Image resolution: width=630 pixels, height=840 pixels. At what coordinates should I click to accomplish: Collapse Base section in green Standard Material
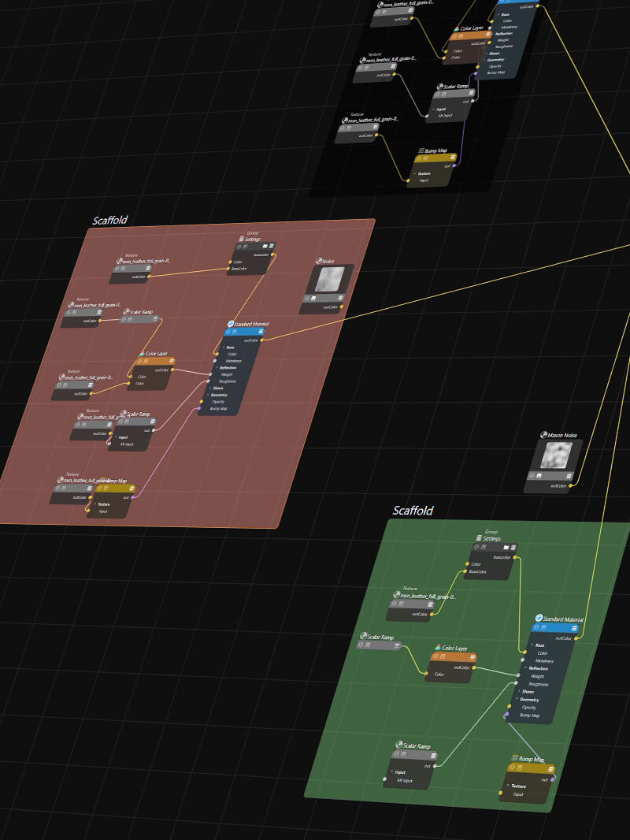coord(532,645)
